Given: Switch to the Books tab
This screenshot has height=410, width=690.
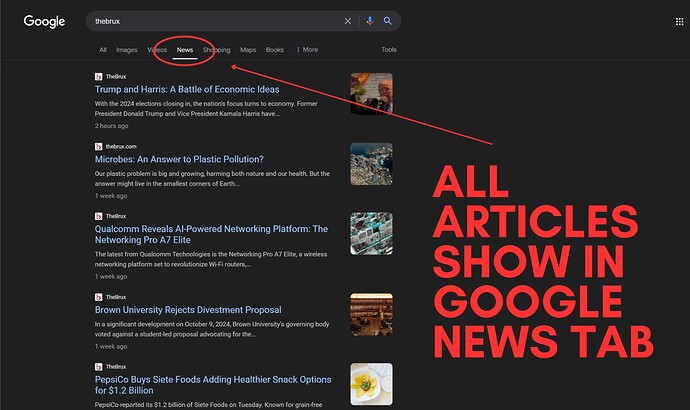Looking at the screenshot, I should click(x=275, y=50).
